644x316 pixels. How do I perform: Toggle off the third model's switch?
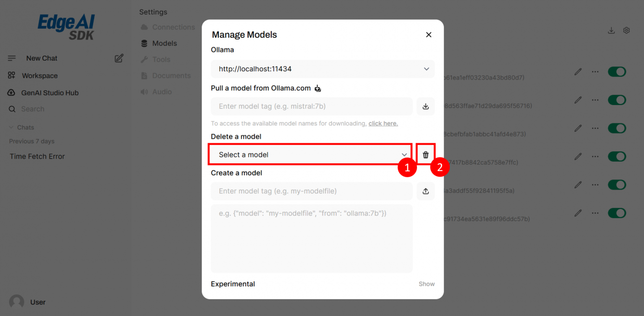coord(616,128)
